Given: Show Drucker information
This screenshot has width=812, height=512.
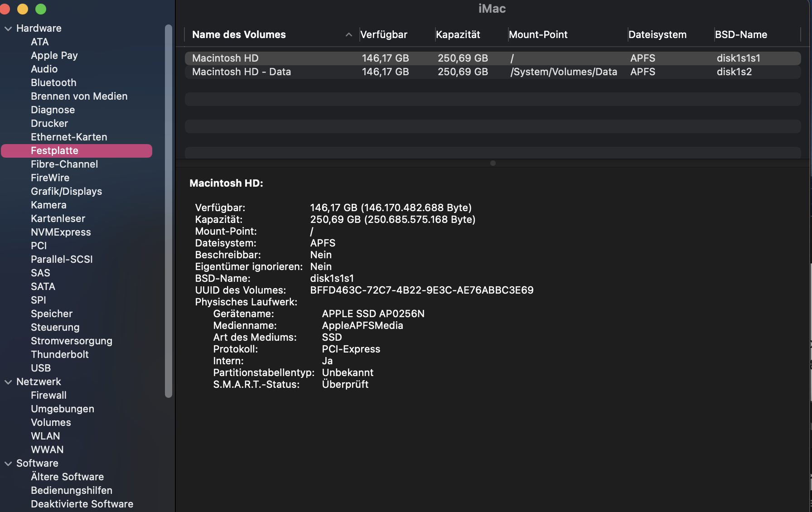Looking at the screenshot, I should pos(49,123).
